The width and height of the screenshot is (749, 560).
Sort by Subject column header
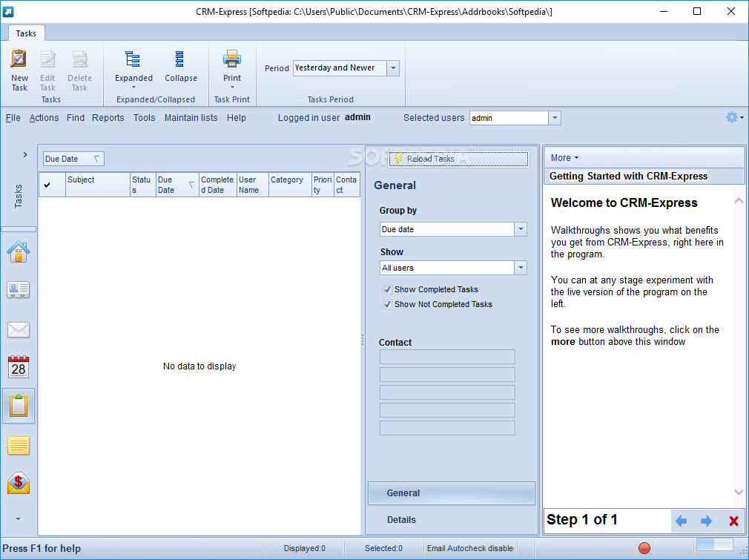coord(98,185)
